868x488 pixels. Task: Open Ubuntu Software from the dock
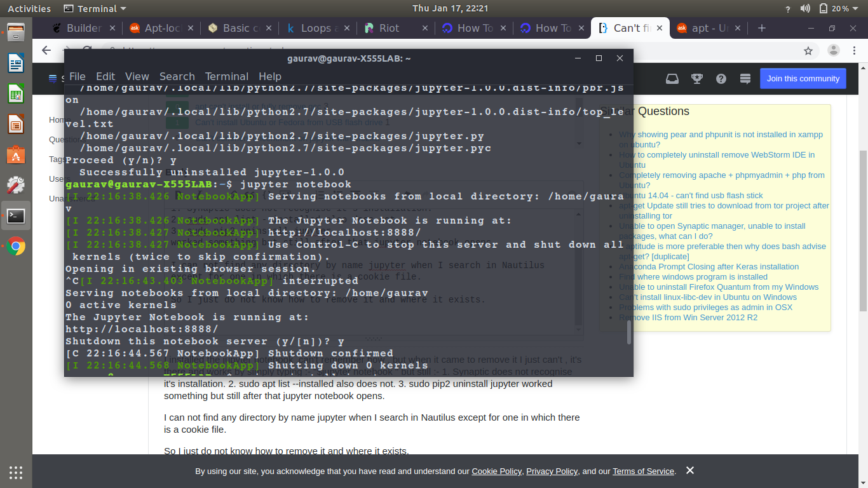(16, 154)
